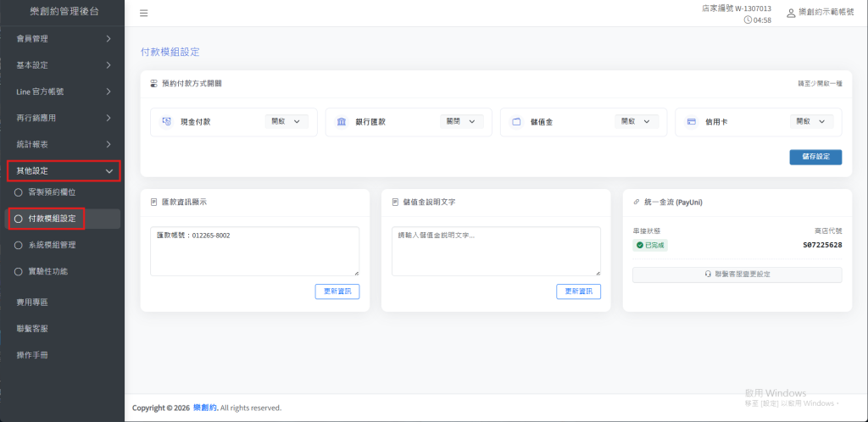
Task: Open the 操作手冊 menu item
Action: click(32, 354)
